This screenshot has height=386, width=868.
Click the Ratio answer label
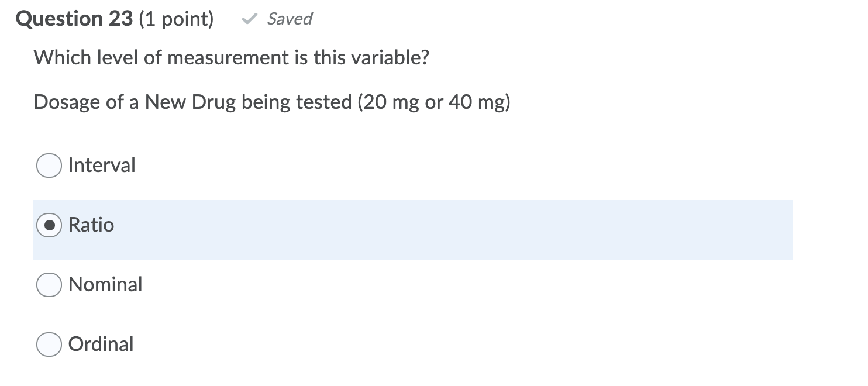pyautogui.click(x=91, y=225)
